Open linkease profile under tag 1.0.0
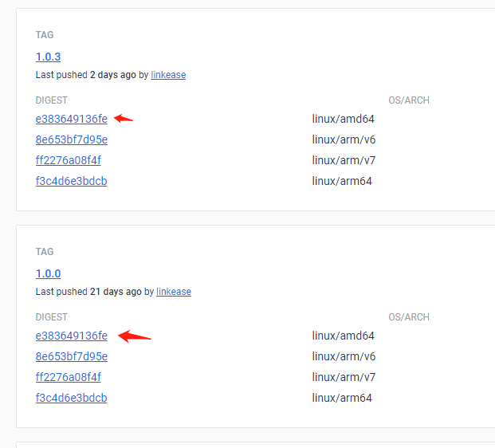Image resolution: width=495 pixels, height=448 pixels. click(174, 292)
